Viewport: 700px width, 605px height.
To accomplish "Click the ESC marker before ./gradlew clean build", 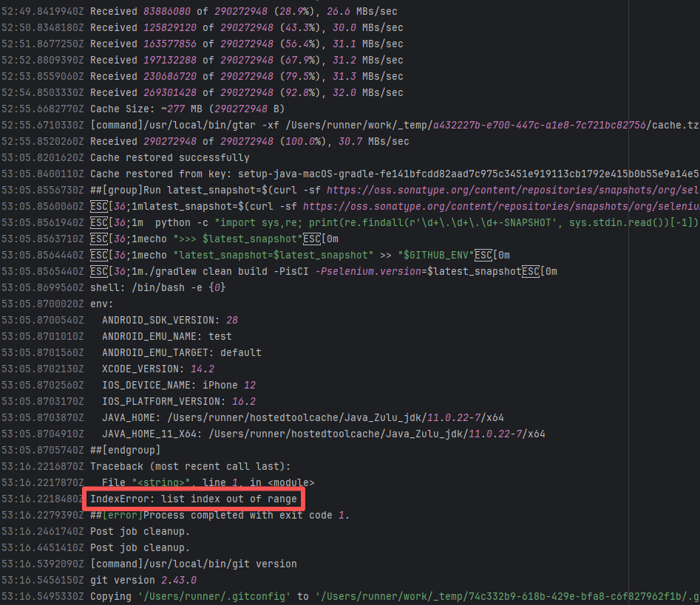I will [x=100, y=271].
